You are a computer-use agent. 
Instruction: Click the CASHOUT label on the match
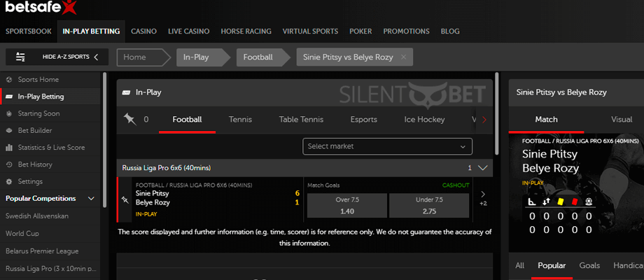pyautogui.click(x=456, y=185)
